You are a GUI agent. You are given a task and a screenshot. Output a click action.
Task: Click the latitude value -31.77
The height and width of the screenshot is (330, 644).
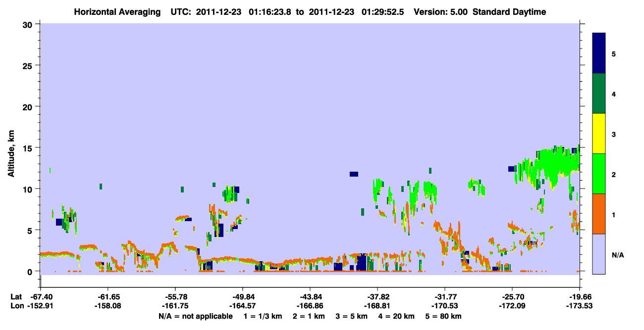(445, 297)
